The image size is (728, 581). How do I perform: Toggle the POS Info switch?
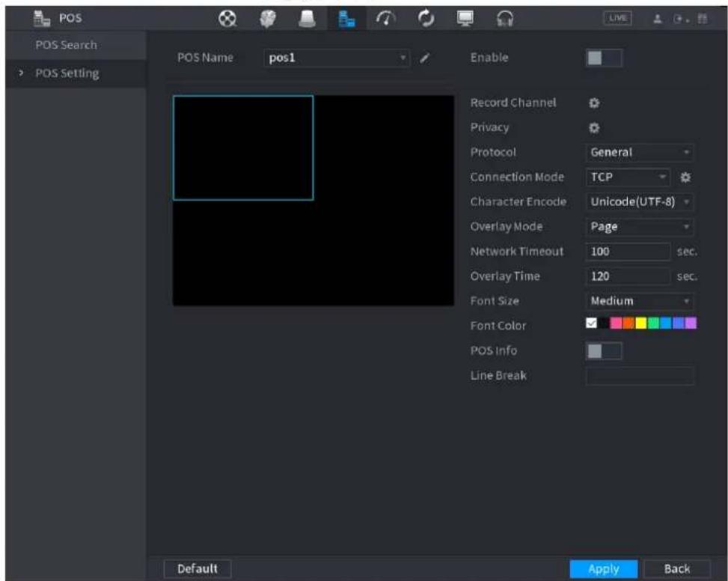pyautogui.click(x=604, y=350)
